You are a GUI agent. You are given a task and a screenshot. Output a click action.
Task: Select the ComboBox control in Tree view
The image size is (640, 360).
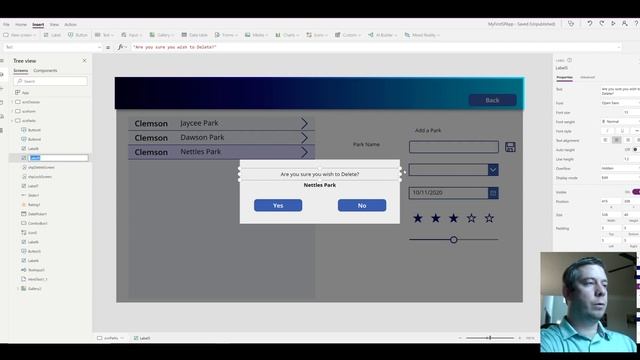pyautogui.click(x=34, y=223)
